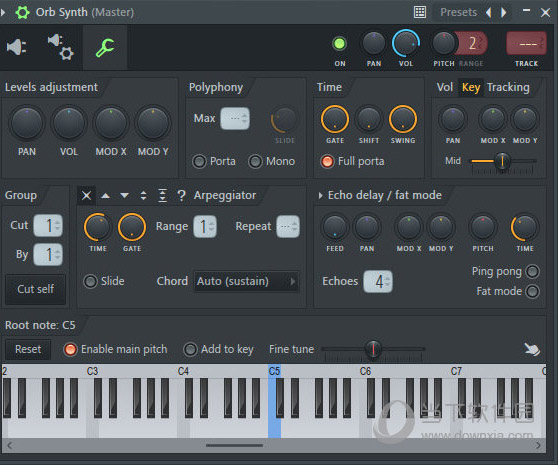Switch to the Vol tracking tab
The image size is (558, 465).
[445, 88]
